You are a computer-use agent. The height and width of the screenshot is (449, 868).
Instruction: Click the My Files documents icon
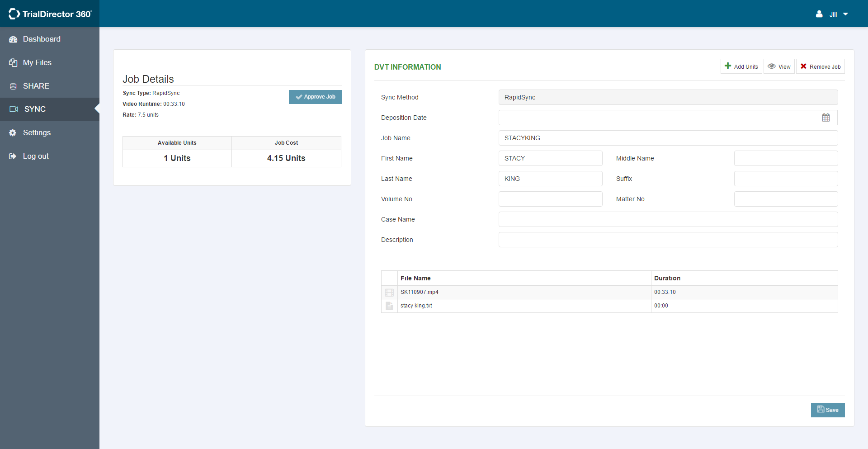click(13, 62)
